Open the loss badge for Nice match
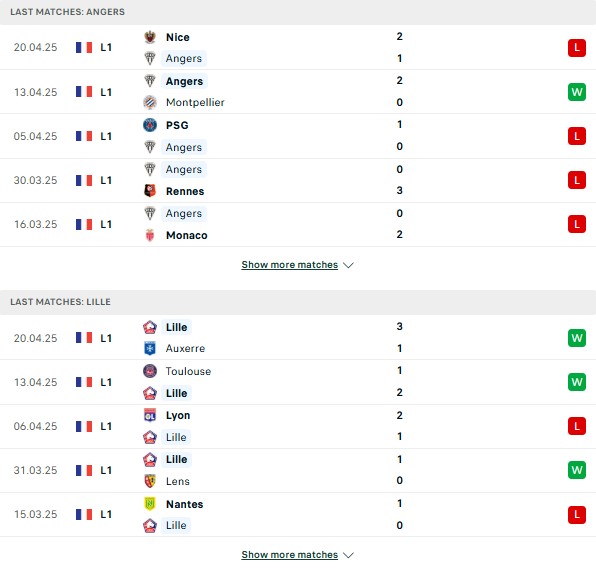This screenshot has height=572, width=596. click(x=577, y=48)
